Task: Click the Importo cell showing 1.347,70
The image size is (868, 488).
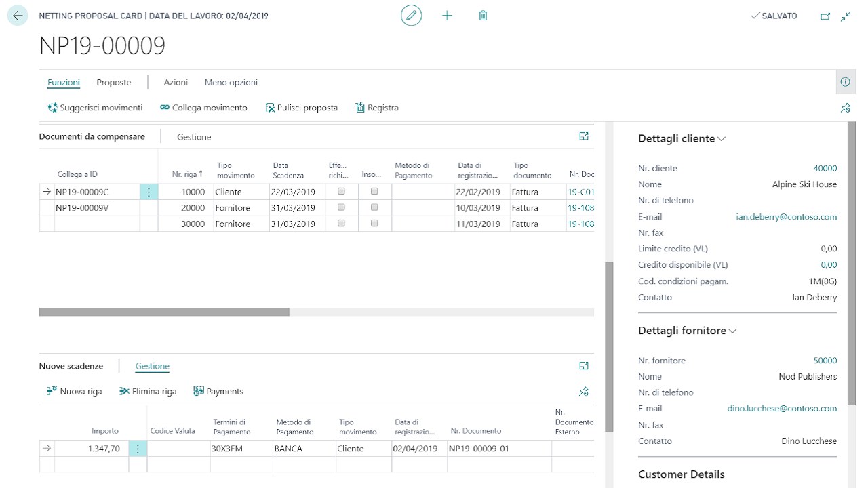Action: [x=92, y=449]
